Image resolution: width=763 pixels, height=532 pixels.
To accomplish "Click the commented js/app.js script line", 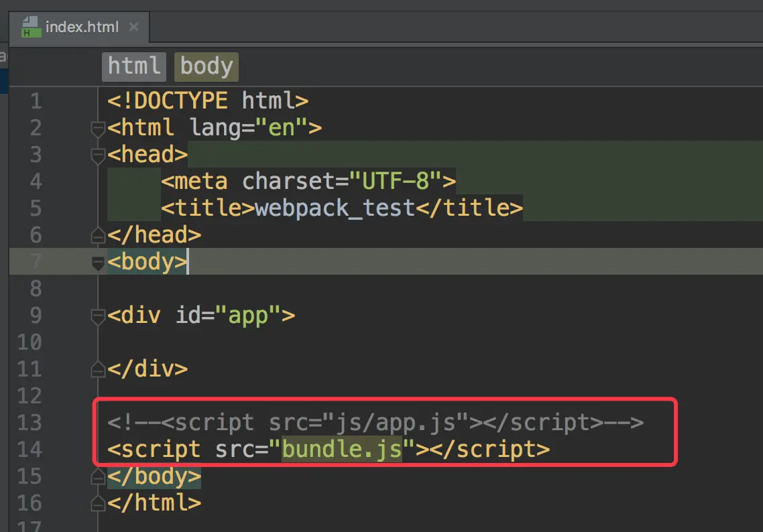I will tap(375, 423).
